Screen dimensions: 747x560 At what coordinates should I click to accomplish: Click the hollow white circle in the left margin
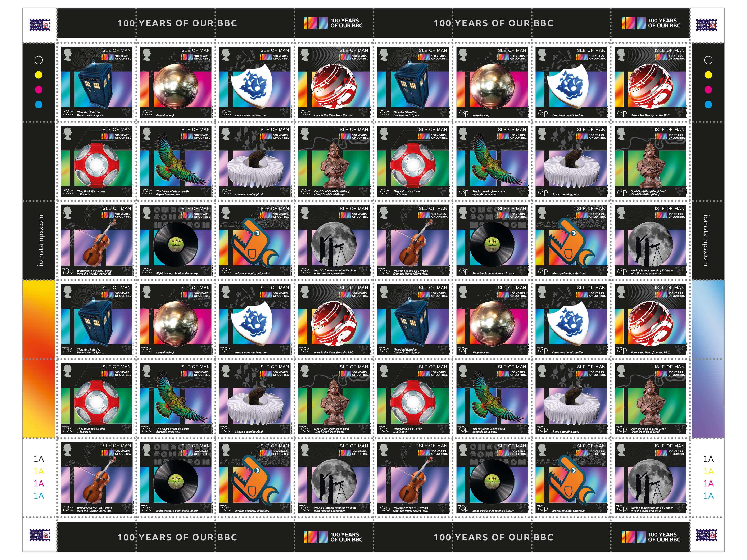pyautogui.click(x=39, y=60)
